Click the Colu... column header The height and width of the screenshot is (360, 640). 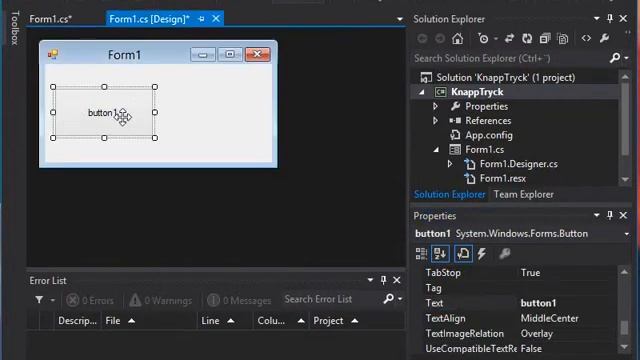[281, 321]
